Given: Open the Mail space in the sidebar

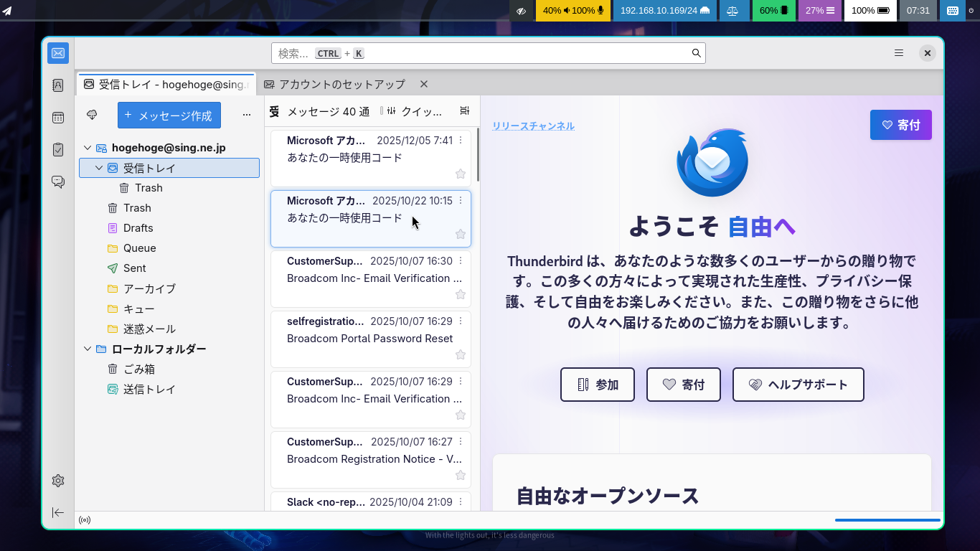Looking at the screenshot, I should pos(58,53).
